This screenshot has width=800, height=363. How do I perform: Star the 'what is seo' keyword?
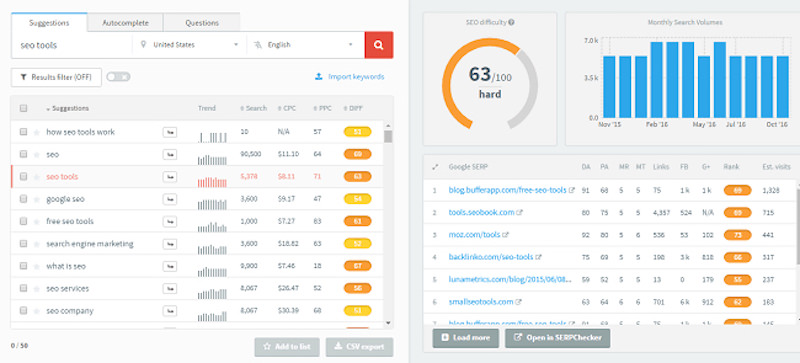click(x=36, y=266)
